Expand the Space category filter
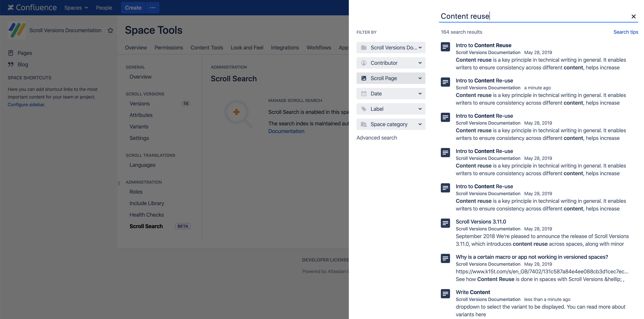This screenshot has height=319, width=644. pos(391,124)
